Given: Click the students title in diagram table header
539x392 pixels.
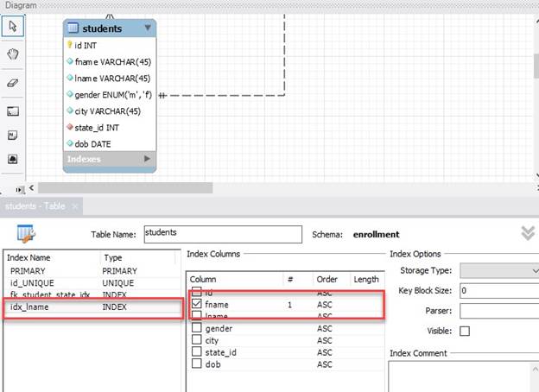Looking at the screenshot, I should point(102,28).
